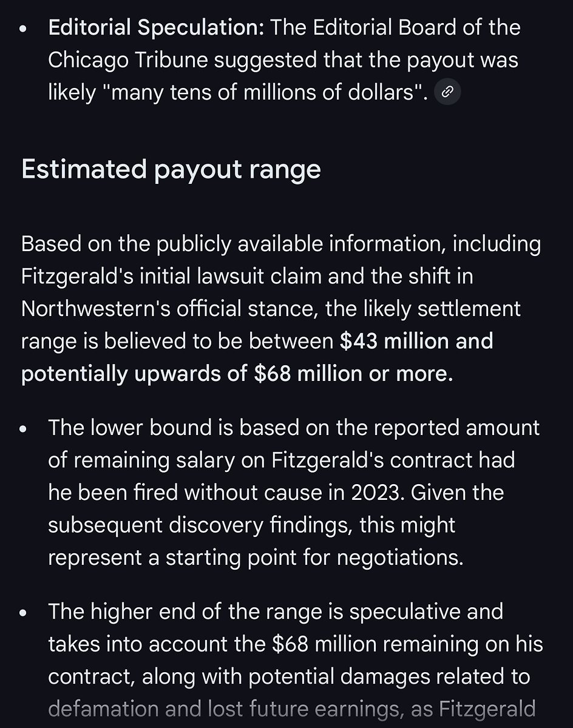The image size is (573, 728).
Task: Select the bold "Editorial Speculation:" label
Action: [156, 27]
